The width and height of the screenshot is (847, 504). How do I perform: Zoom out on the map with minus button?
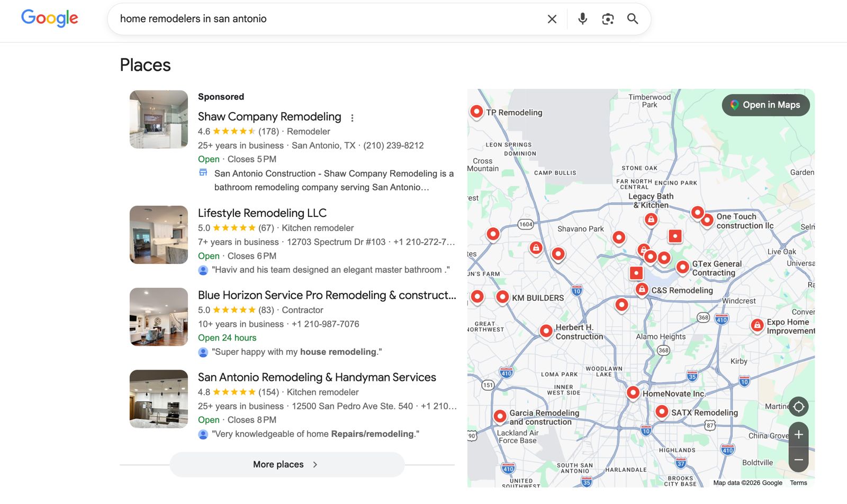798,460
